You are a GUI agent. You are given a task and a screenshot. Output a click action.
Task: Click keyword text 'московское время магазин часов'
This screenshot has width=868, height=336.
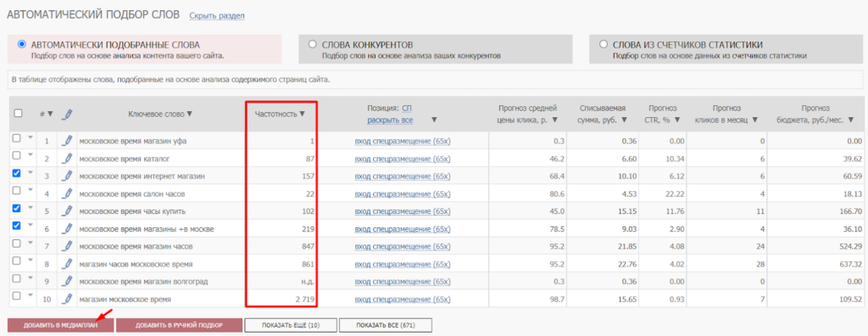(136, 247)
